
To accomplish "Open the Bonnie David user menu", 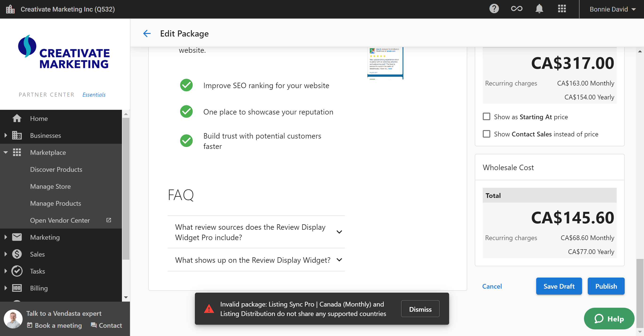I will [612, 9].
